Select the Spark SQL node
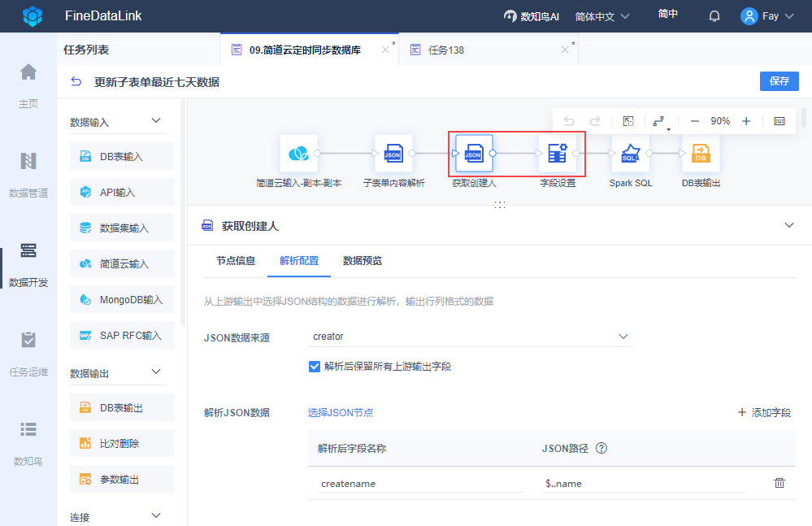The height and width of the screenshot is (526, 812). click(631, 153)
